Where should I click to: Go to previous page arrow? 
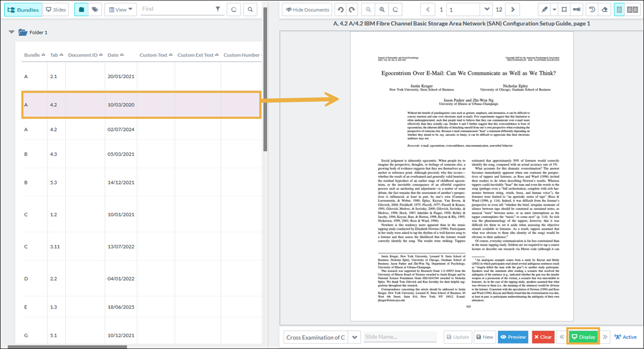point(427,9)
